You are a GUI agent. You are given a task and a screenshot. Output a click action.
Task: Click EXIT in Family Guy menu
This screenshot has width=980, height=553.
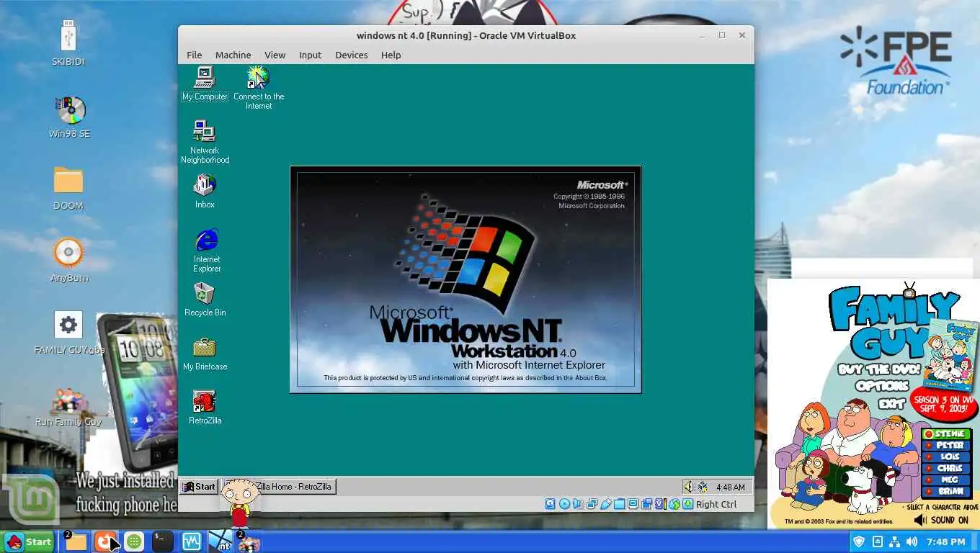[x=891, y=403]
